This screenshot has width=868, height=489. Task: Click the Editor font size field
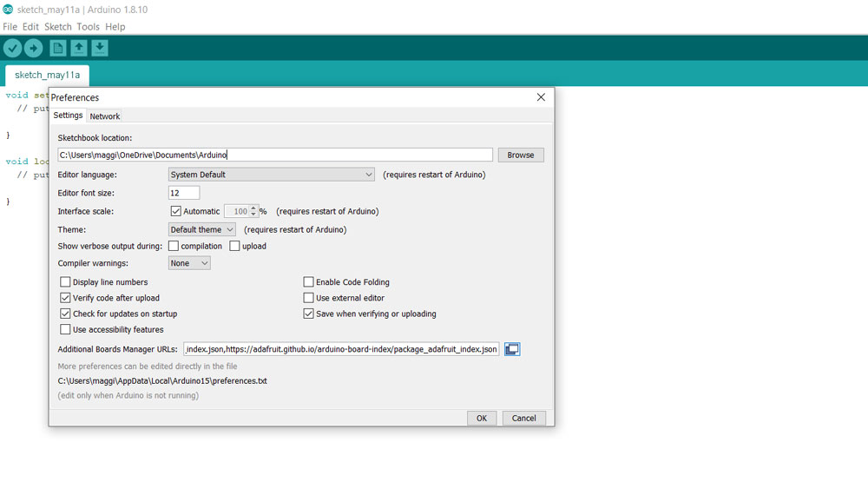click(x=184, y=193)
